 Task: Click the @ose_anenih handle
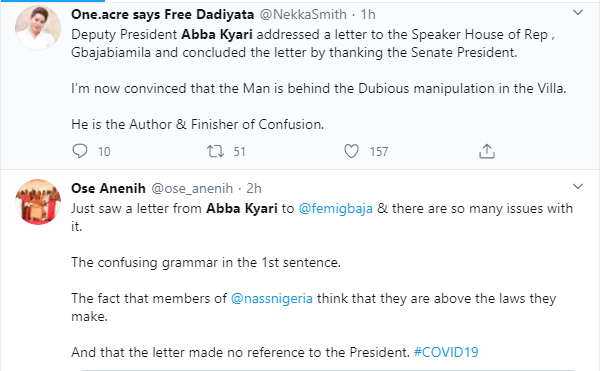(x=192, y=188)
